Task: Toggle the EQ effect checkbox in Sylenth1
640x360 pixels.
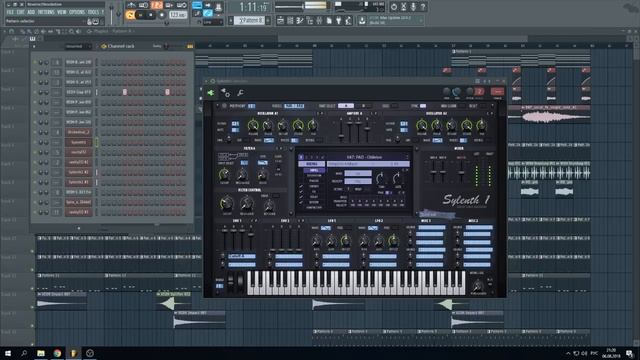Action: (x=301, y=191)
